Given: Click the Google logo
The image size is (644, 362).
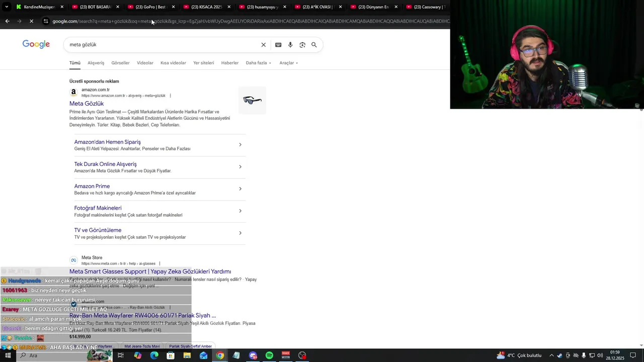Looking at the screenshot, I should [x=36, y=44].
